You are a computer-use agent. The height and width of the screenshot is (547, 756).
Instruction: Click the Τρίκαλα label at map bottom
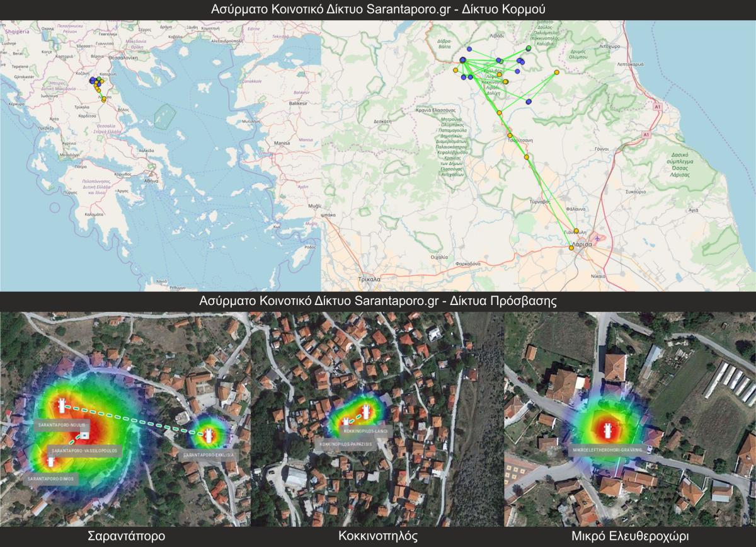click(x=369, y=279)
